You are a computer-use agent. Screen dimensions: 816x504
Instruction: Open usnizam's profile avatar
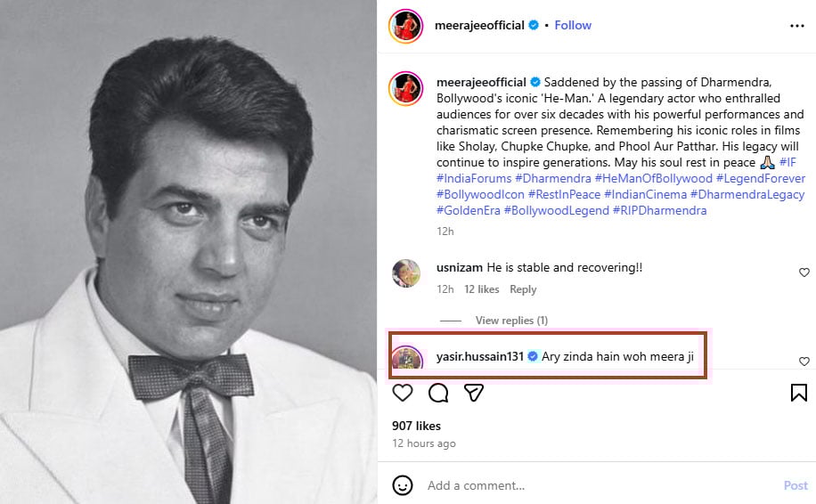coord(406,273)
